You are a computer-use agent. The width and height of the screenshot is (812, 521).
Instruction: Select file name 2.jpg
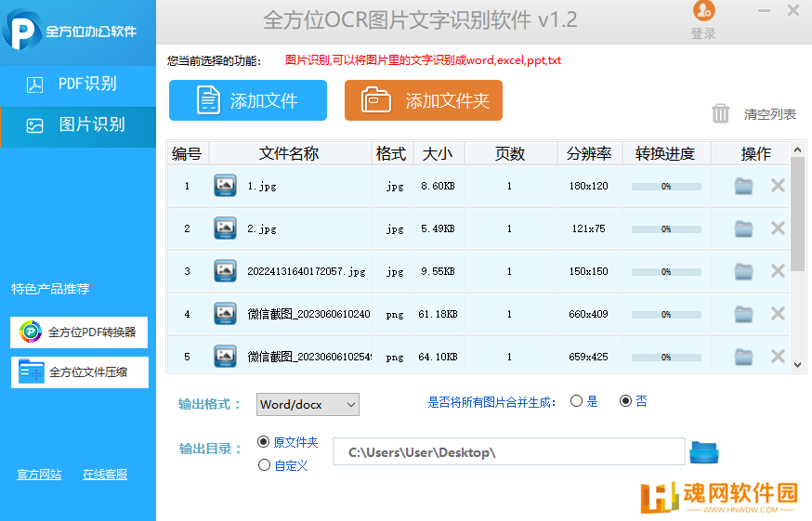pyautogui.click(x=262, y=228)
